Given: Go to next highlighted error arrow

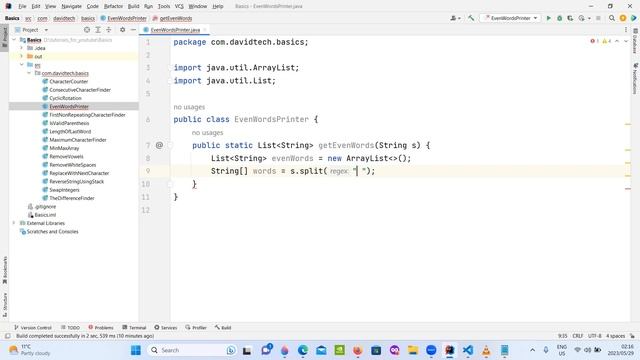Looking at the screenshot, I should click(626, 41).
